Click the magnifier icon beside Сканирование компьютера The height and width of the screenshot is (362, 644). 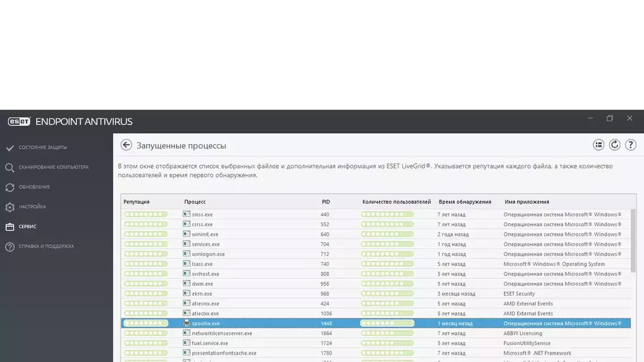(x=10, y=167)
